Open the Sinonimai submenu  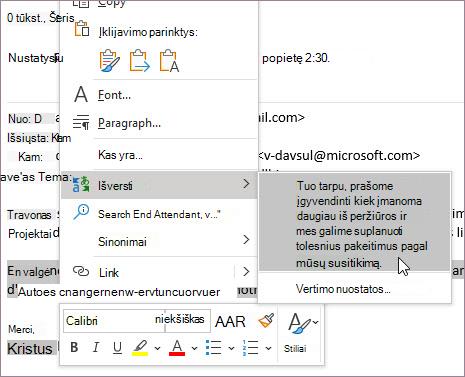[159, 241]
